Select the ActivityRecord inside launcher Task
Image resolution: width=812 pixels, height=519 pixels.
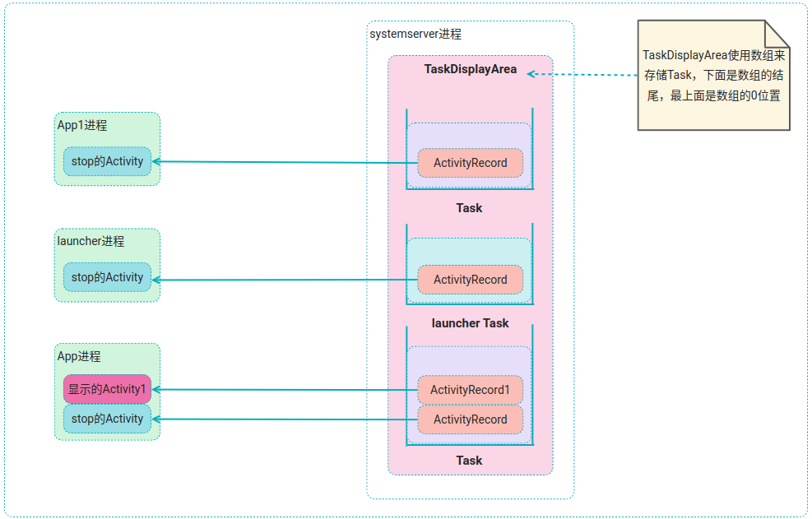(x=470, y=280)
